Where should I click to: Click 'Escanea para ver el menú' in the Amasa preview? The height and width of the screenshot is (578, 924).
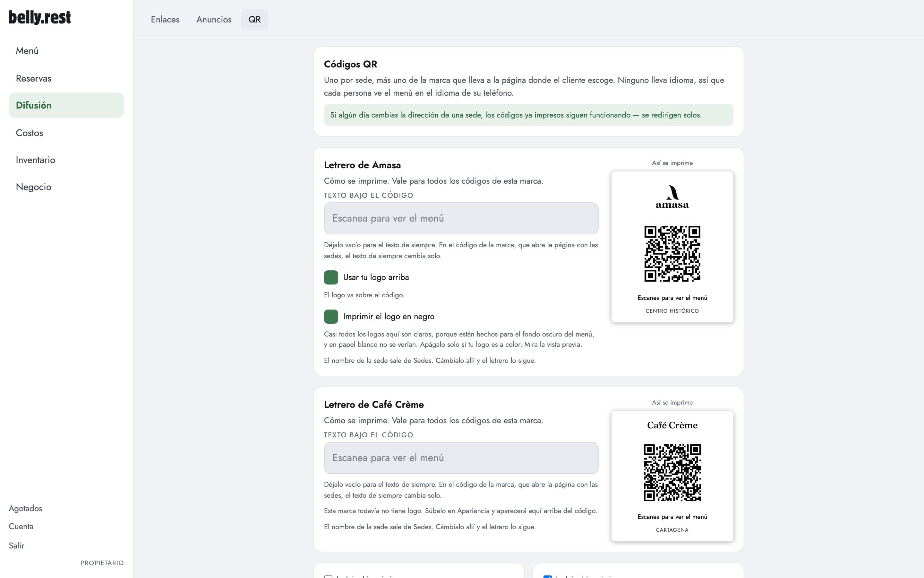point(672,298)
